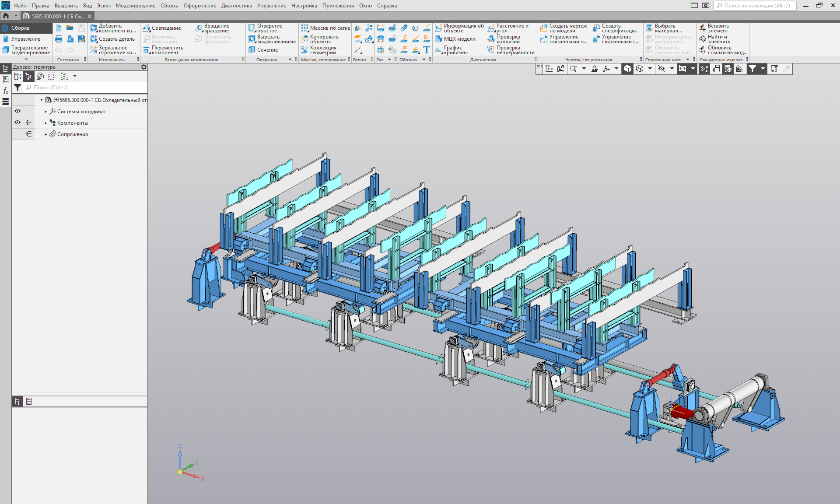The image size is (840, 504).
Task: Expand the Сопряжения tree node
Action: point(46,134)
